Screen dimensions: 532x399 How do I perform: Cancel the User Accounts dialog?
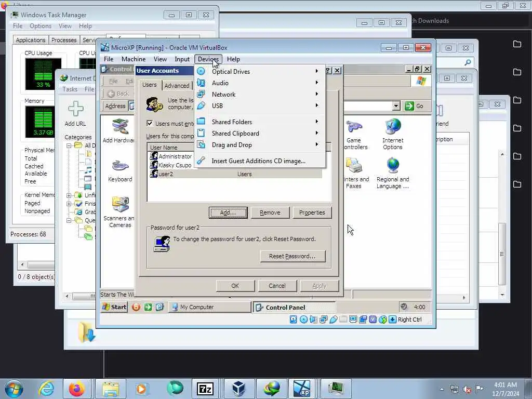tap(277, 286)
